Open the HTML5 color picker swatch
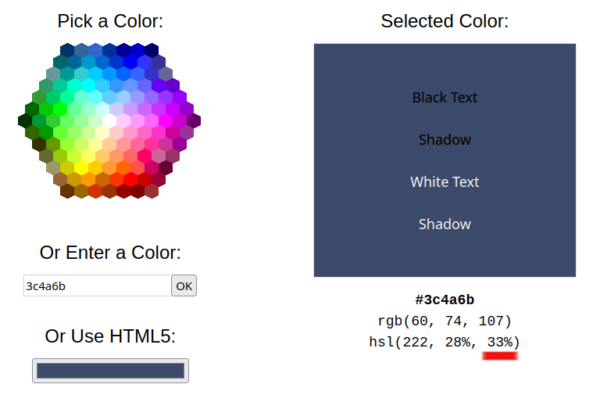This screenshot has width=600, height=402. click(110, 370)
